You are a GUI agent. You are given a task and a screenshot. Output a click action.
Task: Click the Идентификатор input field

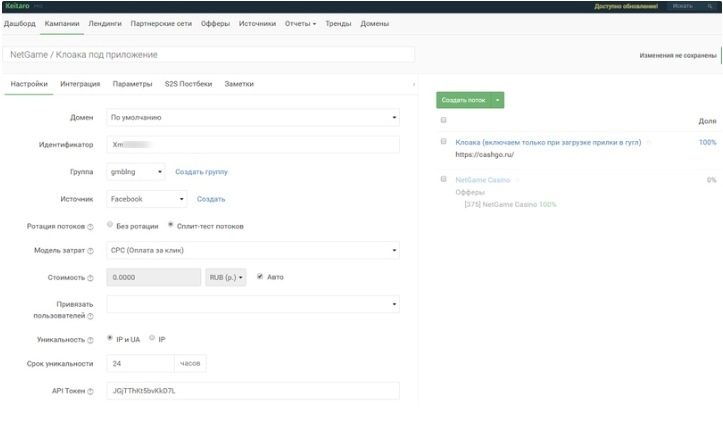(253, 145)
